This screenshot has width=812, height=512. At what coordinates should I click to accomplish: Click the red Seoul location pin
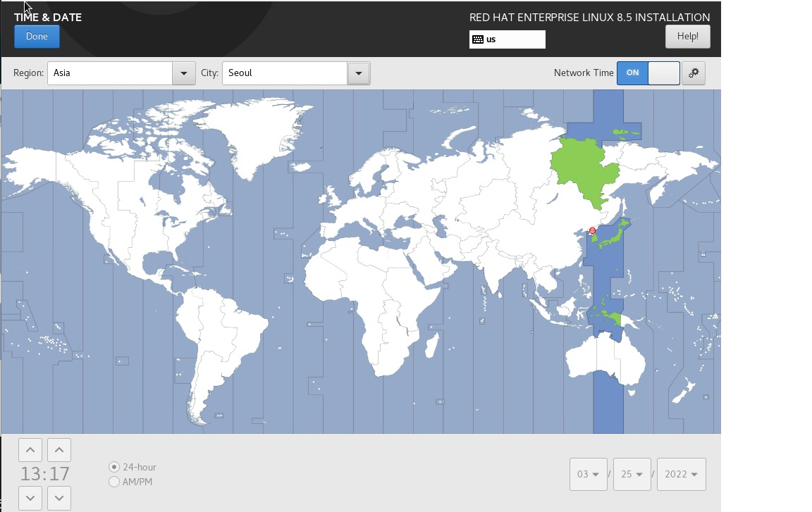pos(592,230)
